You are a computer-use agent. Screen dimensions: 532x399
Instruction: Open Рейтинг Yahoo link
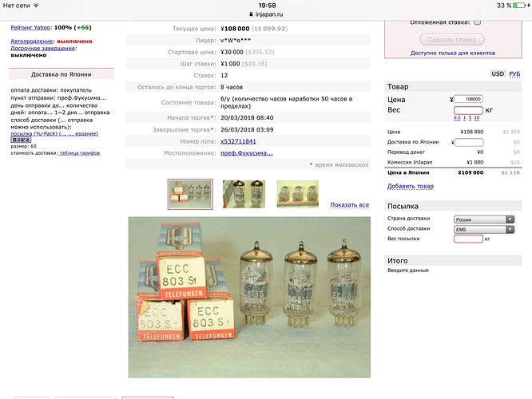pos(30,27)
